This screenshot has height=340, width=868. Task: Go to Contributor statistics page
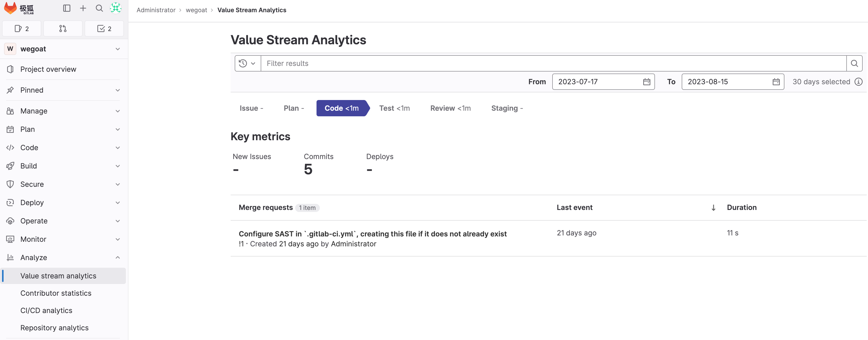pyautogui.click(x=56, y=293)
